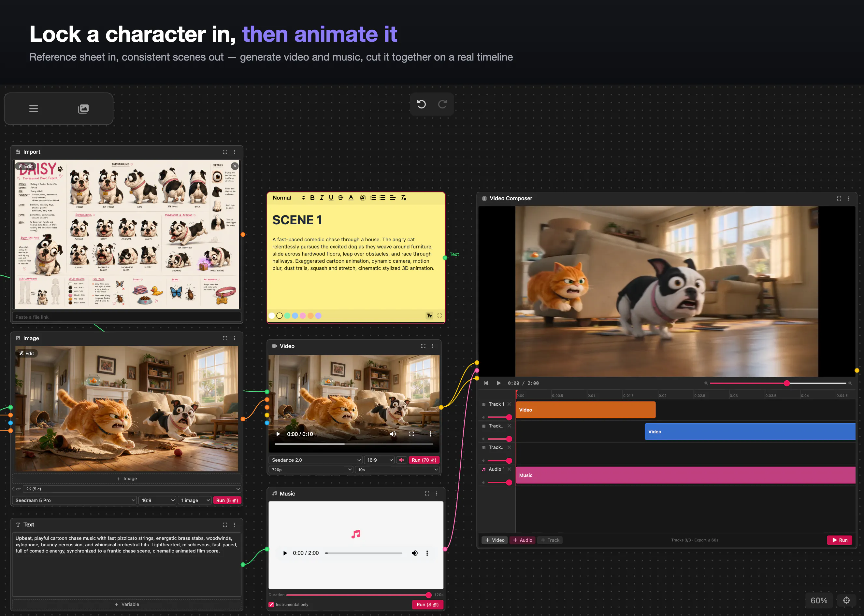Viewport: 864px width, 616px height.
Task: Run the Video Composer export
Action: 840,540
